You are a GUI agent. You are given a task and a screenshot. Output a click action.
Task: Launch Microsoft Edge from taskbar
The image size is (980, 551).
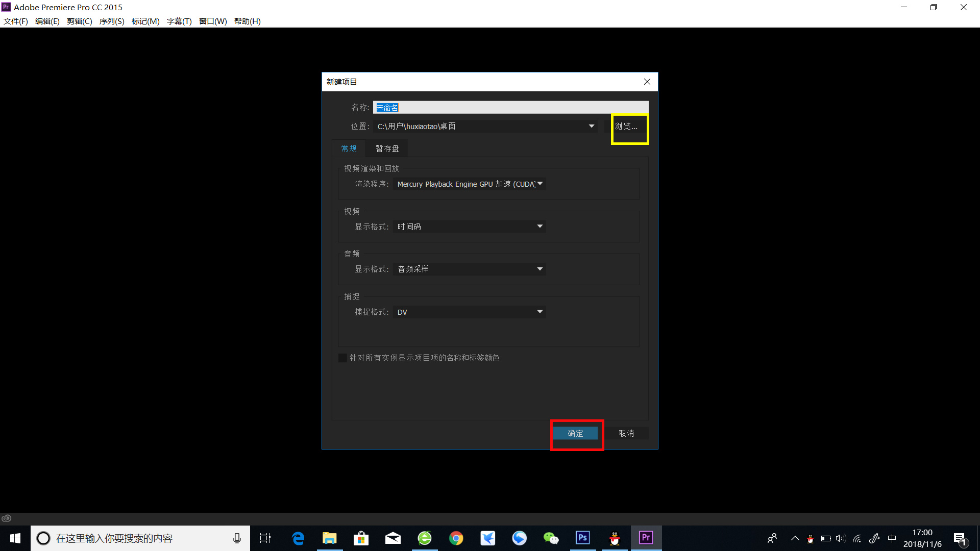click(x=298, y=538)
